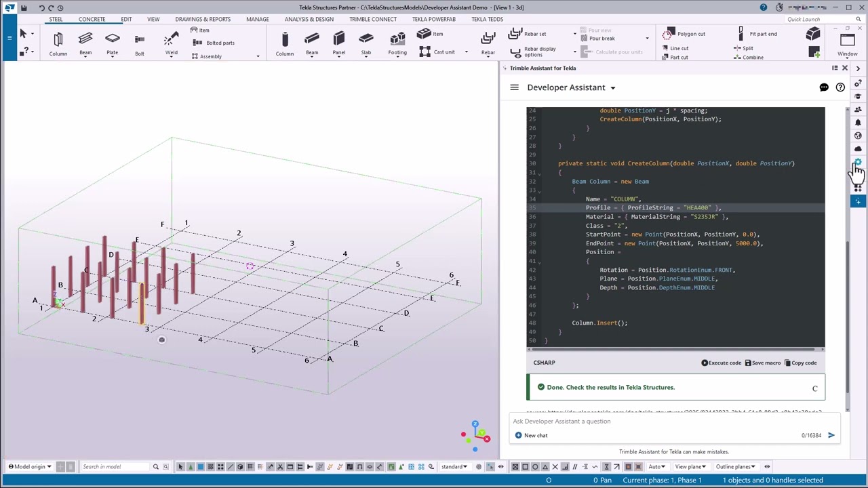Choose the Fit part end tool
This screenshot has width=868, height=488.
757,34
